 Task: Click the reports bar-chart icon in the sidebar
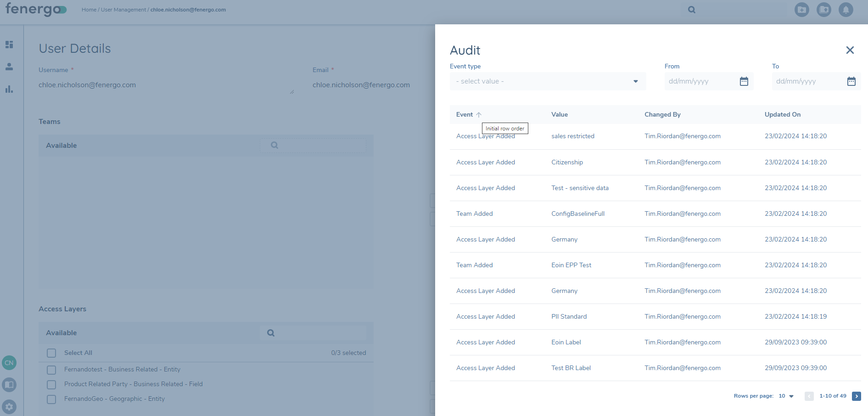coord(9,90)
